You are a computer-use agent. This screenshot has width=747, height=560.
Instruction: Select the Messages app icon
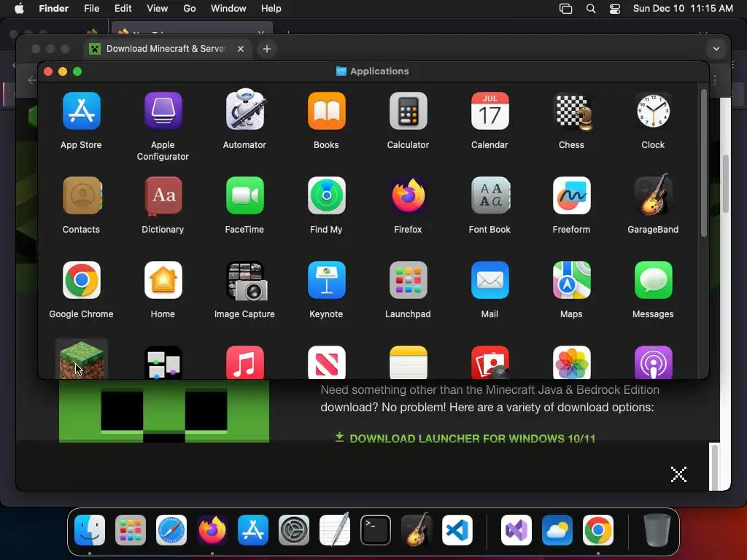[x=653, y=280]
